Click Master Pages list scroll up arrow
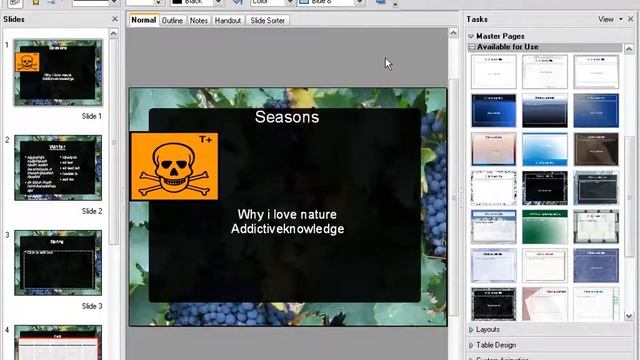Screen dimensions: 640x360 [x=629, y=49]
